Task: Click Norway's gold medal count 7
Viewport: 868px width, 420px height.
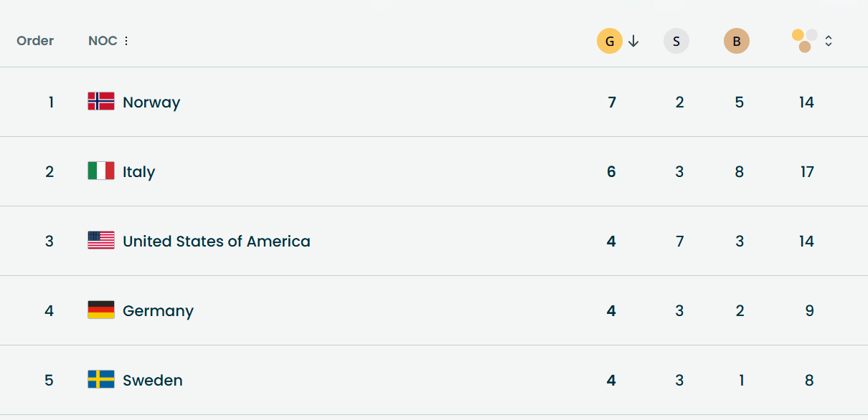Action: [x=612, y=102]
